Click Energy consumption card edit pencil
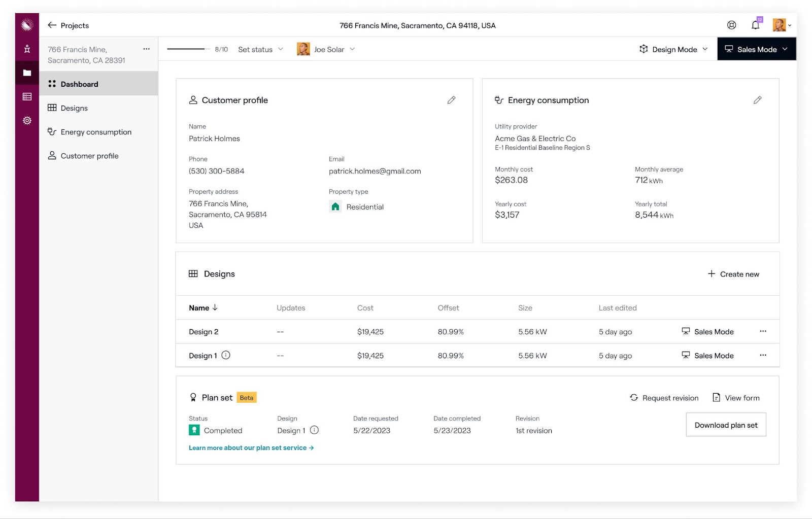The height and width of the screenshot is (519, 812). pos(757,100)
